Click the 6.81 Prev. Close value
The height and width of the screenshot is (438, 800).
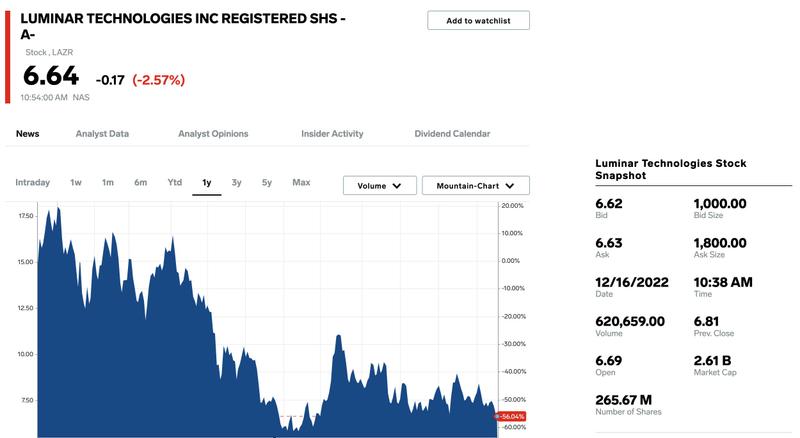point(706,322)
